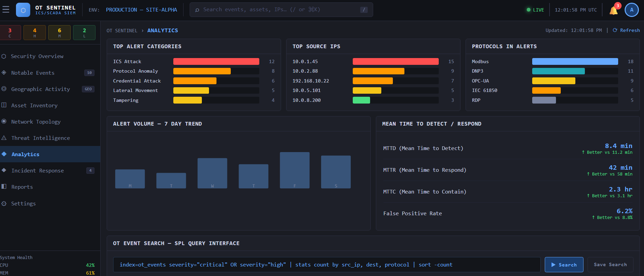Click the MTTD 8.4 min value
Screen dimensions: 644x276
pos(619,146)
